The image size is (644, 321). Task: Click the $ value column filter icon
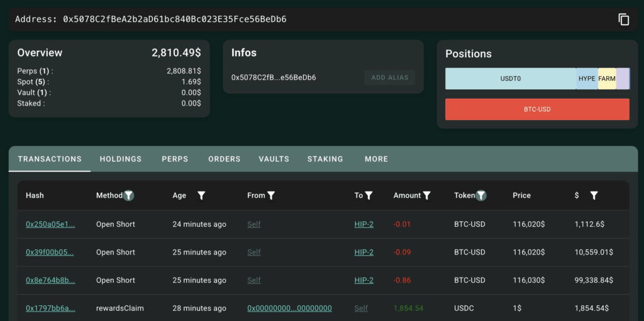click(594, 195)
